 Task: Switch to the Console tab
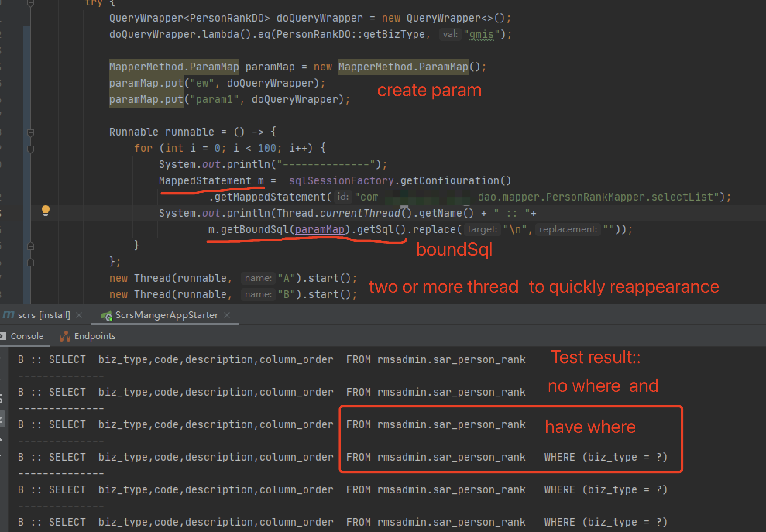click(x=27, y=336)
